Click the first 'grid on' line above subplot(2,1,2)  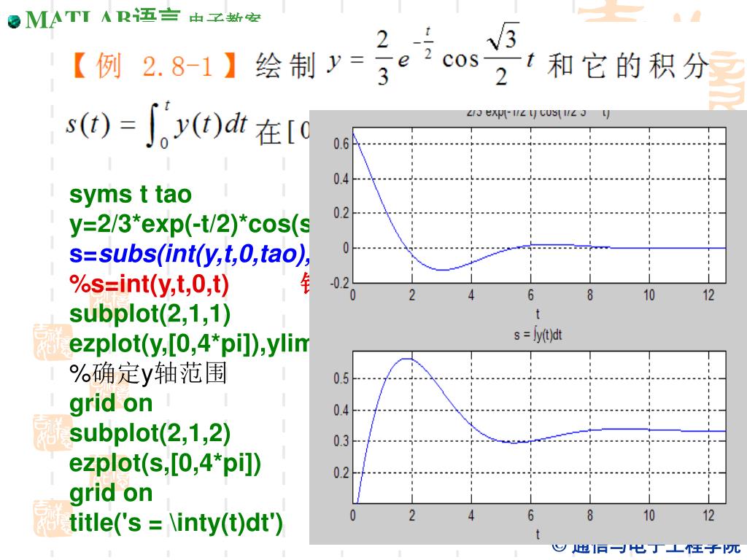pos(111,403)
